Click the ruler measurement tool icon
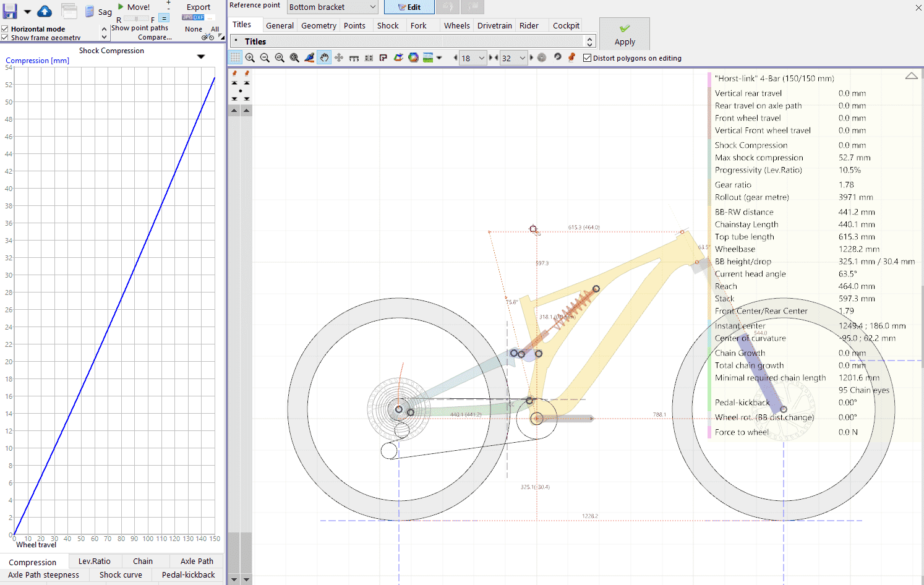The width and height of the screenshot is (924, 585). pos(354,58)
